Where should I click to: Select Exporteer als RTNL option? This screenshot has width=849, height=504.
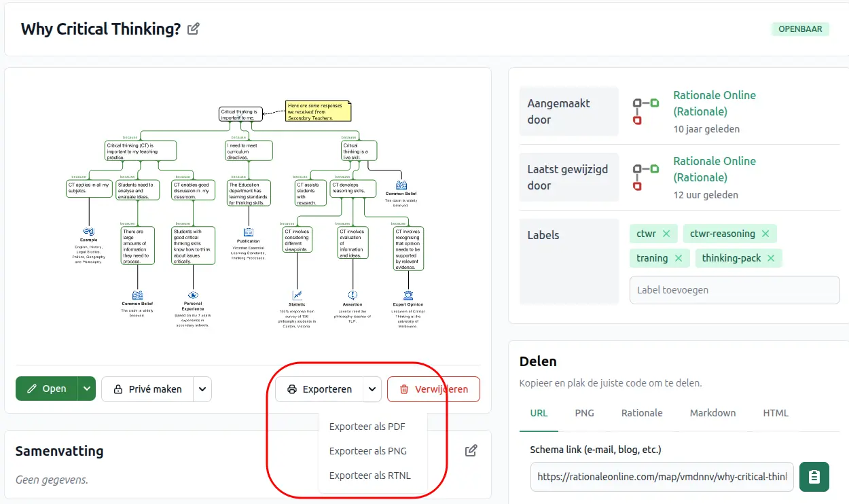coord(369,475)
